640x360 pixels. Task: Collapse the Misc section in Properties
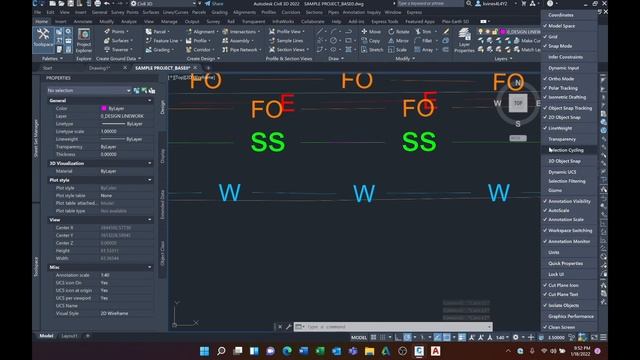pyautogui.click(x=149, y=267)
